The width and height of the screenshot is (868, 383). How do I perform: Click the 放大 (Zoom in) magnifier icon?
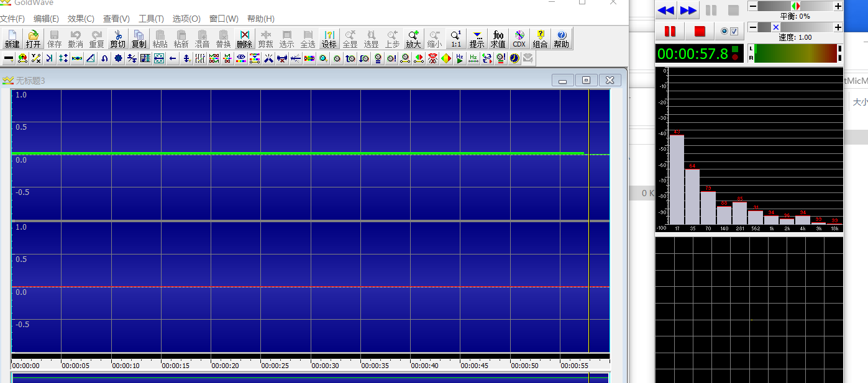[413, 38]
